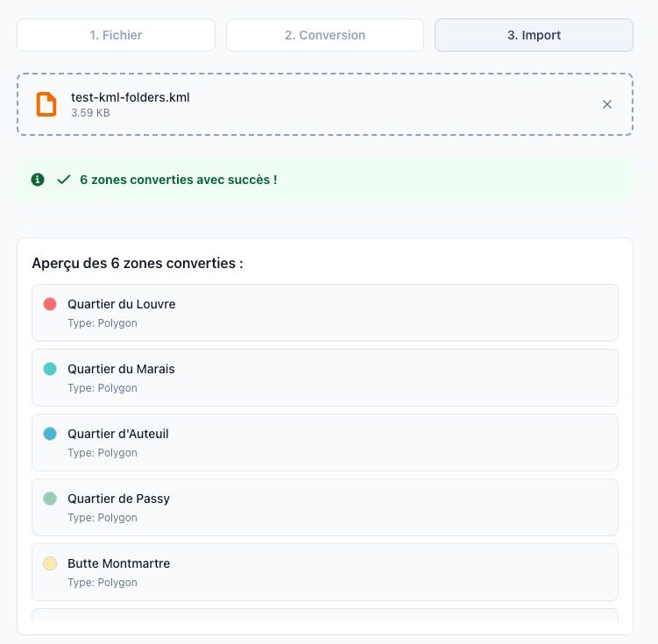Image resolution: width=658 pixels, height=644 pixels.
Task: Select the Quartier du Louvre zone row
Action: tap(325, 313)
